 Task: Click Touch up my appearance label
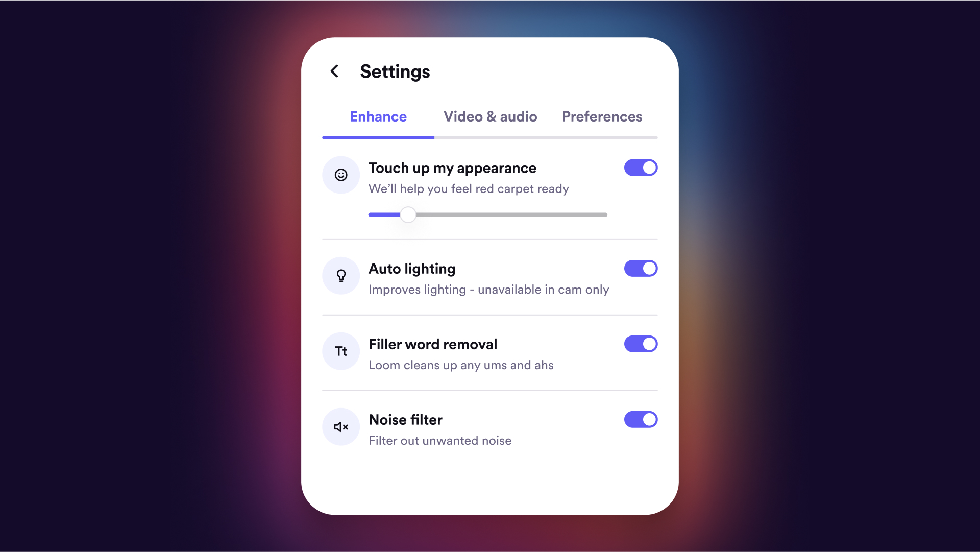click(452, 167)
